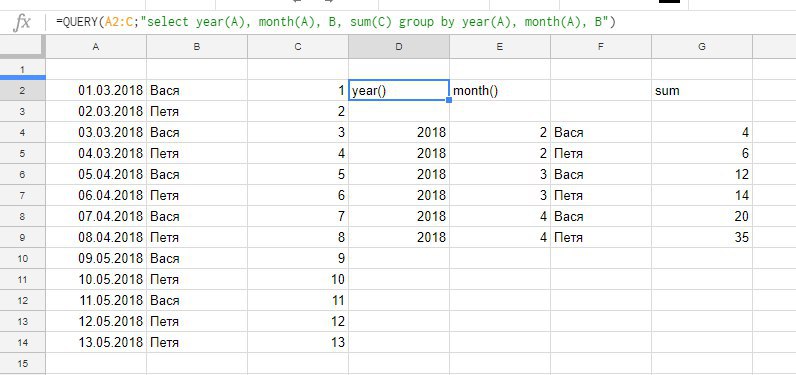Select row 15 header
The height and width of the screenshot is (375, 796).
point(22,363)
